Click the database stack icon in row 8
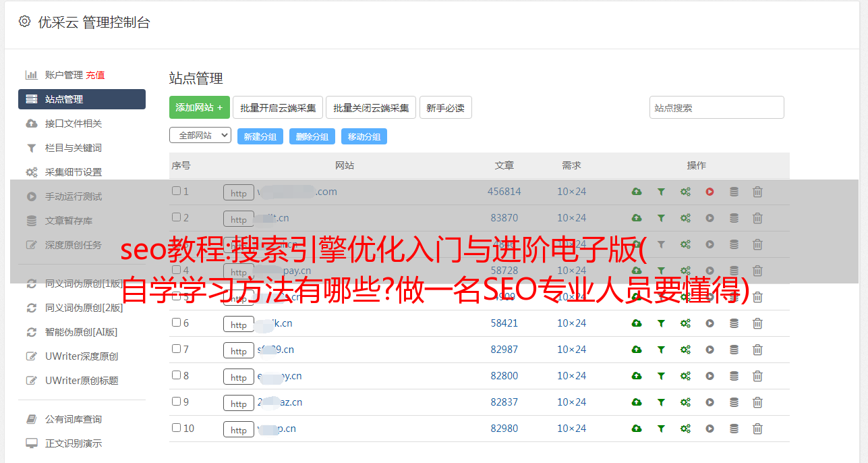This screenshot has width=868, height=463. click(x=734, y=376)
